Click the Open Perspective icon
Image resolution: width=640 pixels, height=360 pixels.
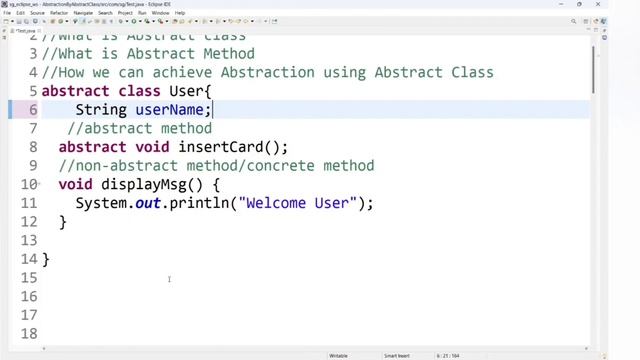[x=586, y=21]
